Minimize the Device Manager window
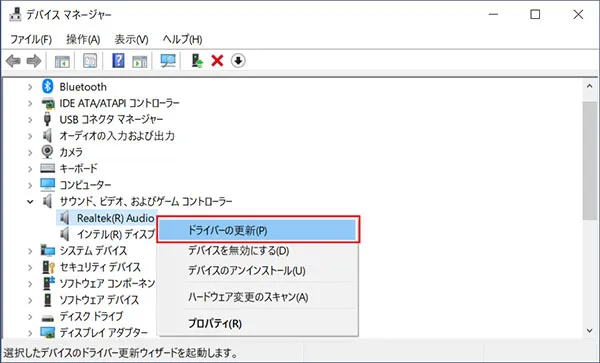Screen dimensions: 600x363 [493, 15]
